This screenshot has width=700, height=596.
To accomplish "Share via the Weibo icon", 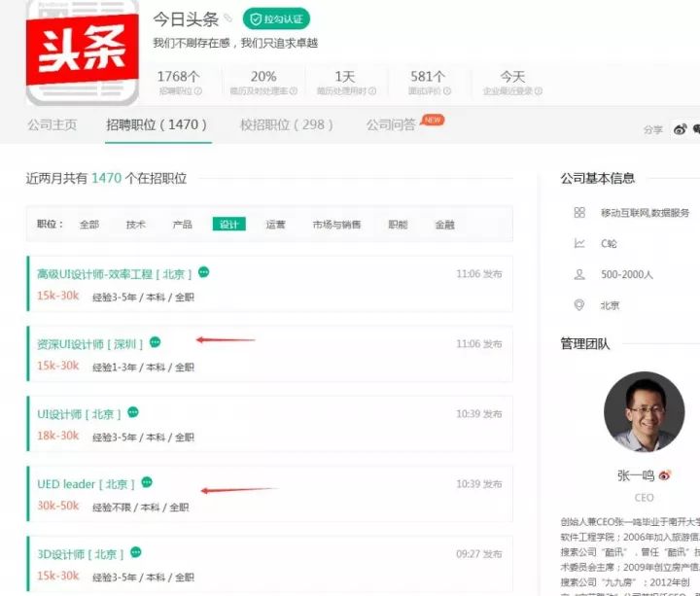I will click(680, 130).
